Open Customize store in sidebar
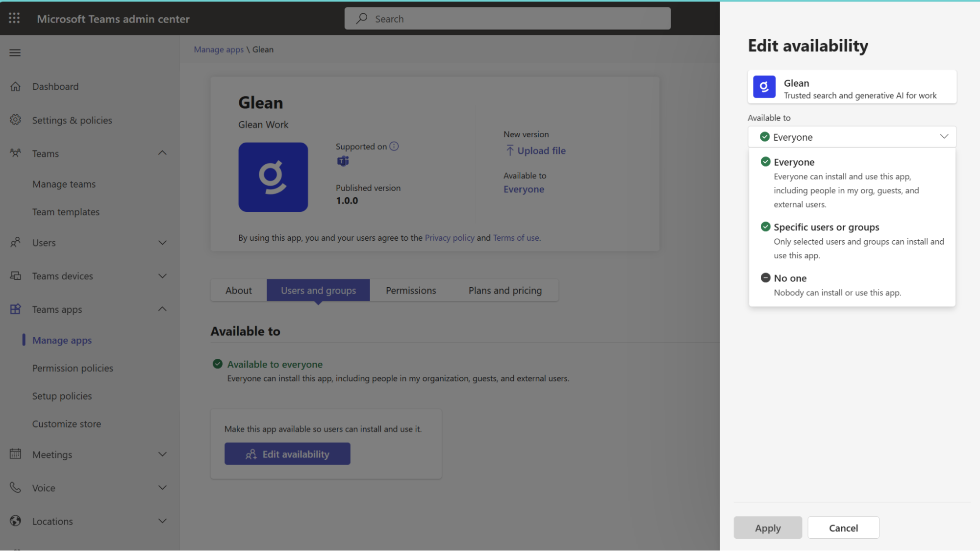The width and height of the screenshot is (980, 551). point(67,424)
